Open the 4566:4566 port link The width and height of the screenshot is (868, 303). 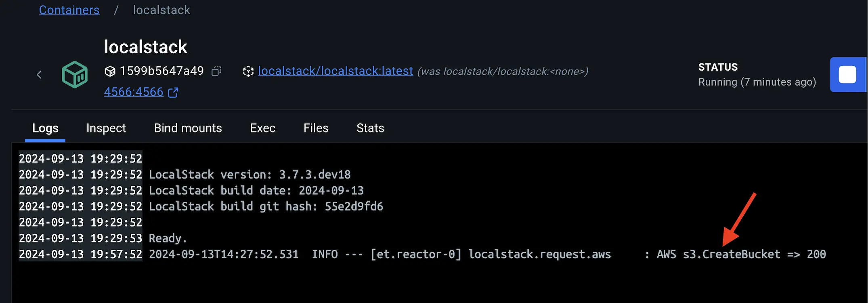click(x=134, y=92)
